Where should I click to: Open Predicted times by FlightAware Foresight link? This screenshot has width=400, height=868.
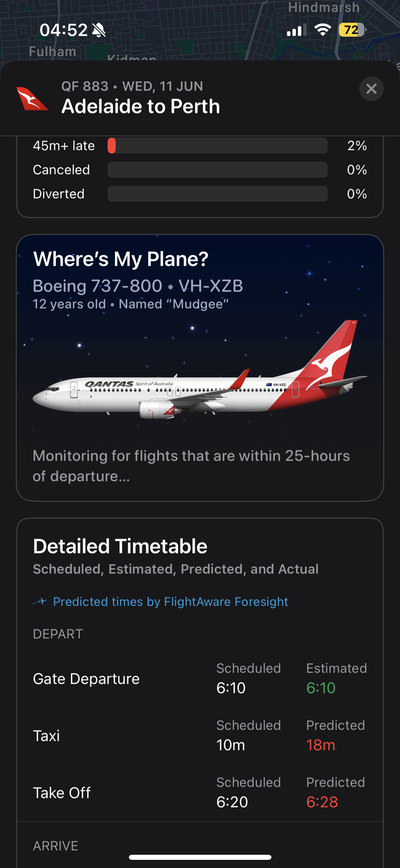170,602
